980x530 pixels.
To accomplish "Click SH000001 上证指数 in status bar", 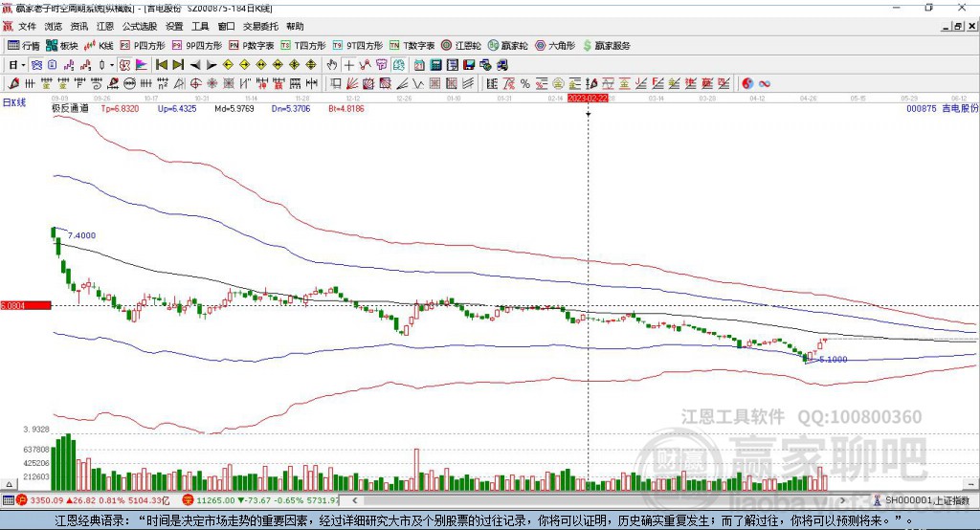I will pos(926,500).
